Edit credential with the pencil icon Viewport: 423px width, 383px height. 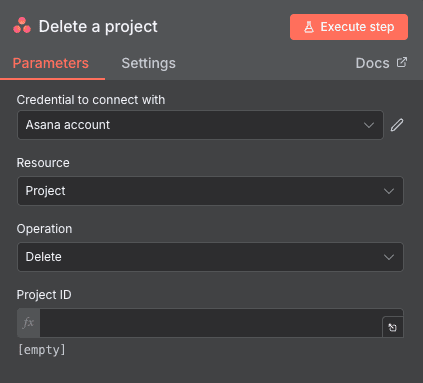(x=397, y=125)
